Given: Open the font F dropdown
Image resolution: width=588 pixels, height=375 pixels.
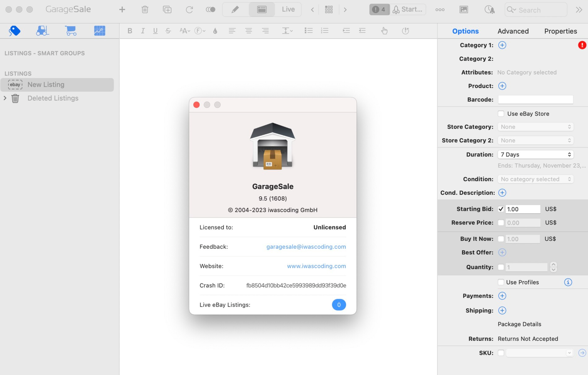Looking at the screenshot, I should pos(200,31).
